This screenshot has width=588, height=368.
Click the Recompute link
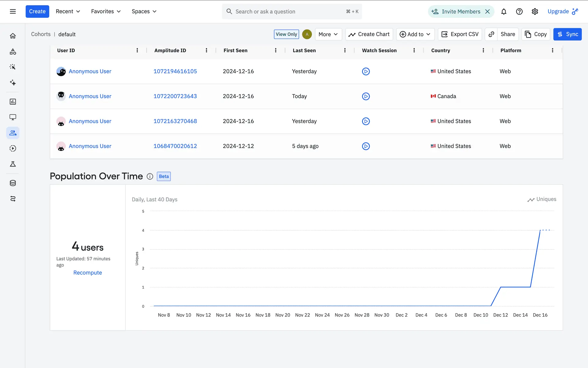[x=88, y=273]
